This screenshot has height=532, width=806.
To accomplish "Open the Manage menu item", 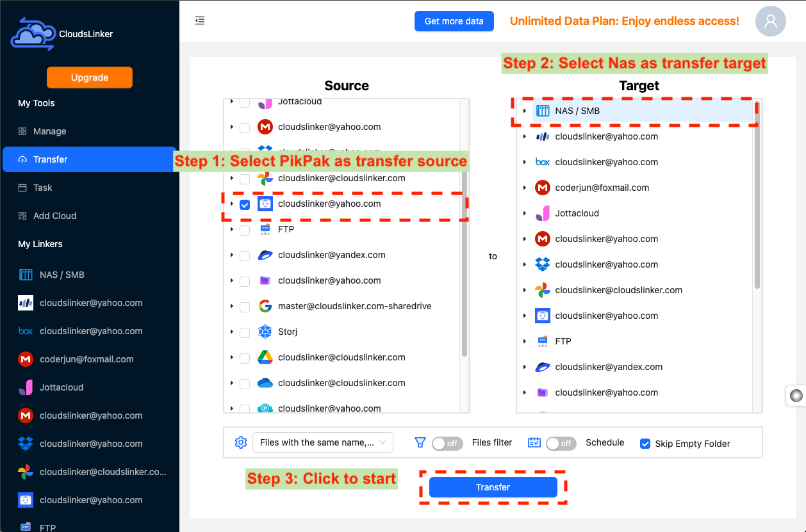I will coord(90,131).
